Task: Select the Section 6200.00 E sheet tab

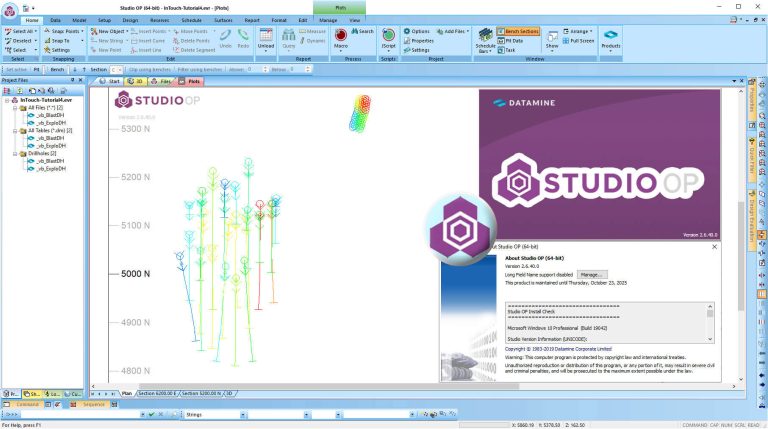Action: coord(157,393)
